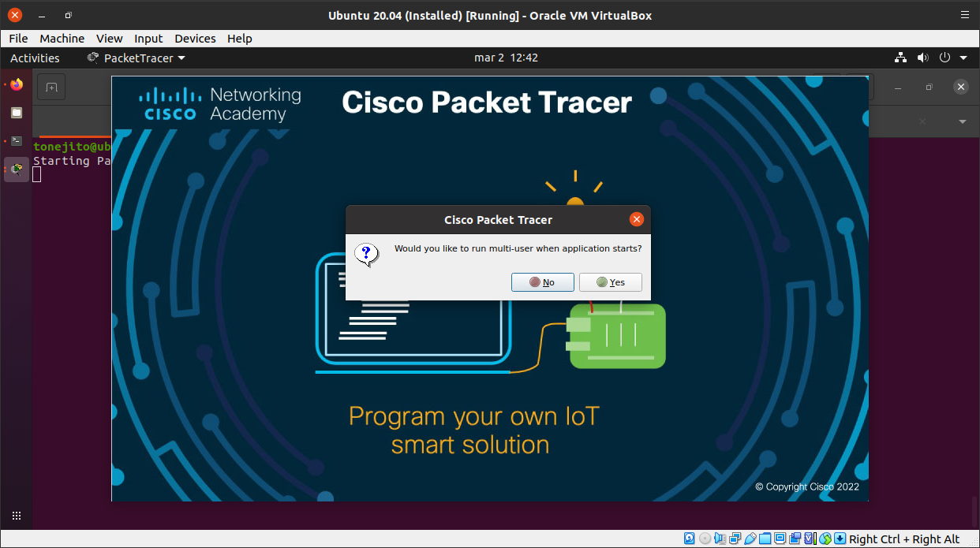Image resolution: width=980 pixels, height=548 pixels.
Task: Click the Packet Tracer dock icon
Action: (x=17, y=169)
